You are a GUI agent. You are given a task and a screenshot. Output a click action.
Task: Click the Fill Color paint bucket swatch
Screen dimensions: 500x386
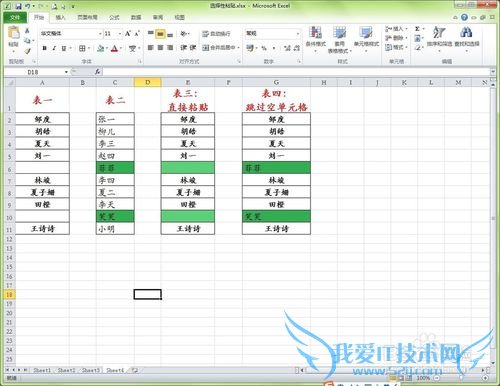pyautogui.click(x=100, y=49)
